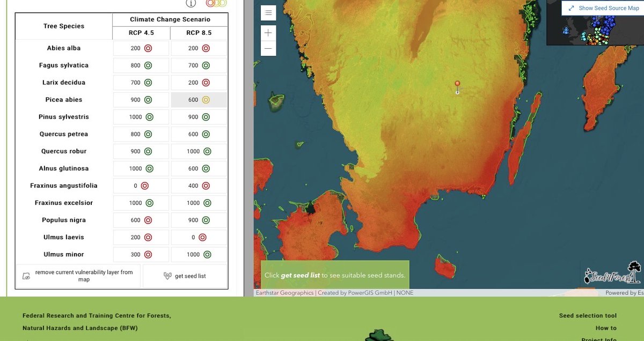The height and width of the screenshot is (341, 644).
Task: Select Picea abies RCP 4.5 value 900
Action: [141, 100]
